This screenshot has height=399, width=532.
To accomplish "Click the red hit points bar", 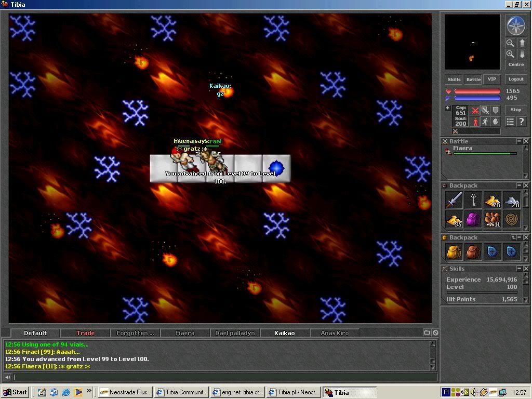I will (x=477, y=91).
